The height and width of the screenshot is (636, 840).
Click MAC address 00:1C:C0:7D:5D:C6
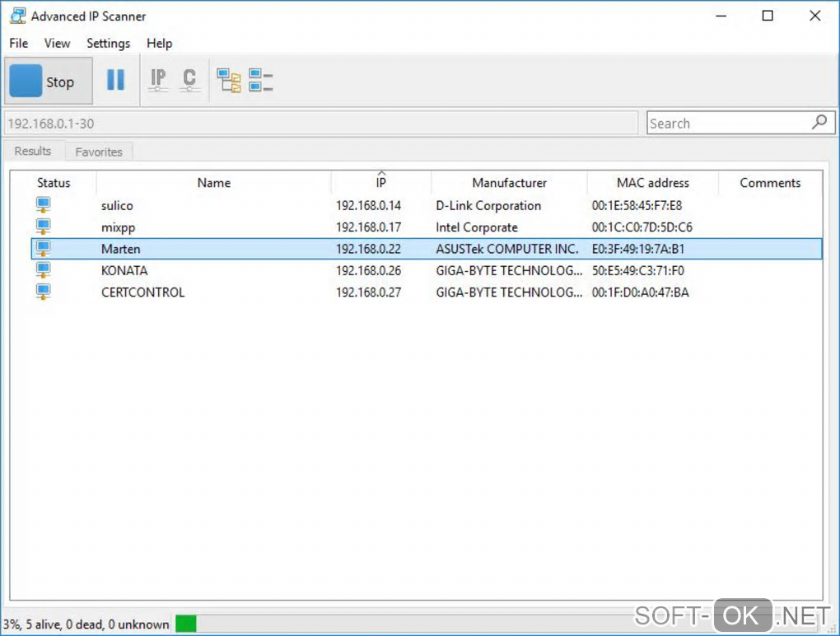point(642,227)
